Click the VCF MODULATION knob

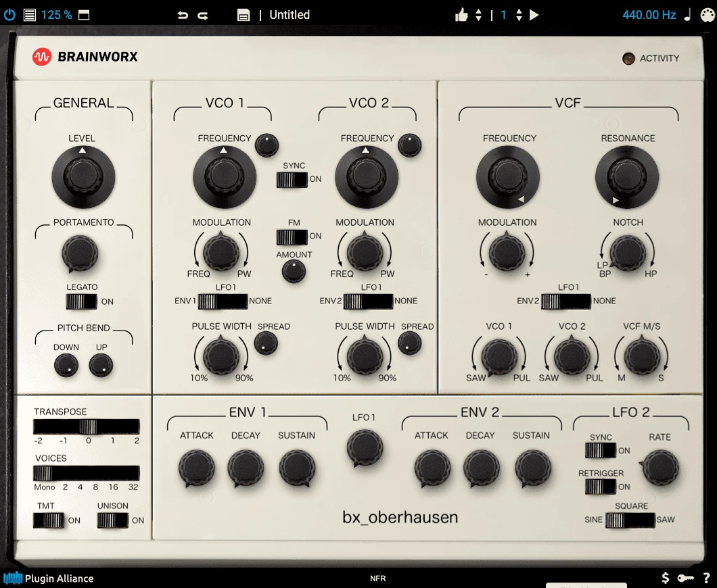click(507, 251)
